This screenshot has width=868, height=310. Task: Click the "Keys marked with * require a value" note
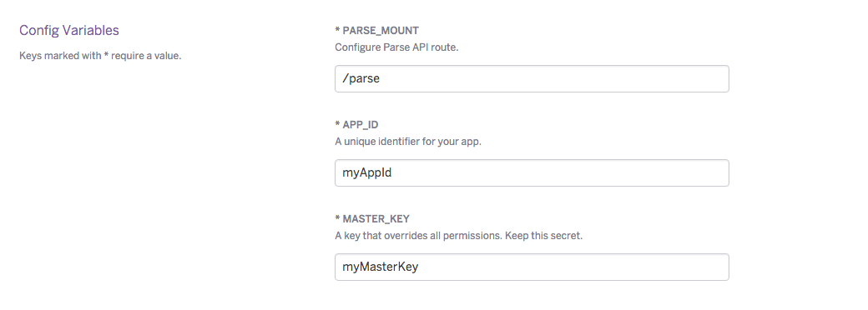(x=100, y=56)
